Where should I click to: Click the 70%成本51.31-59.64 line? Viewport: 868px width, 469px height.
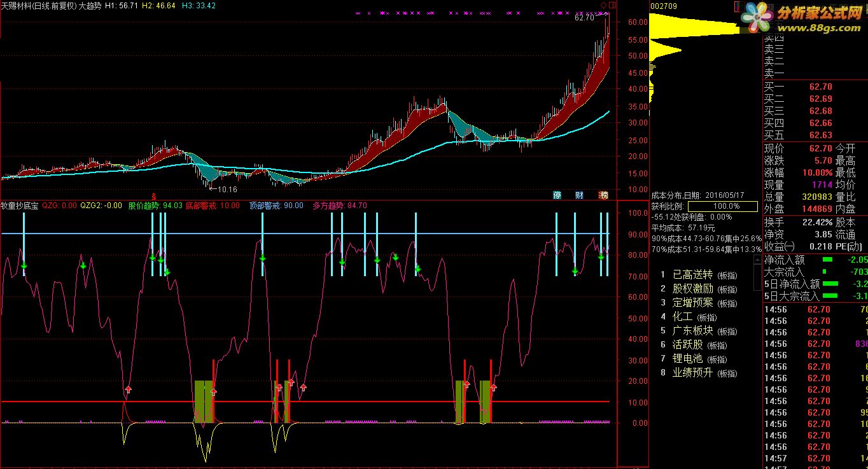(x=706, y=249)
